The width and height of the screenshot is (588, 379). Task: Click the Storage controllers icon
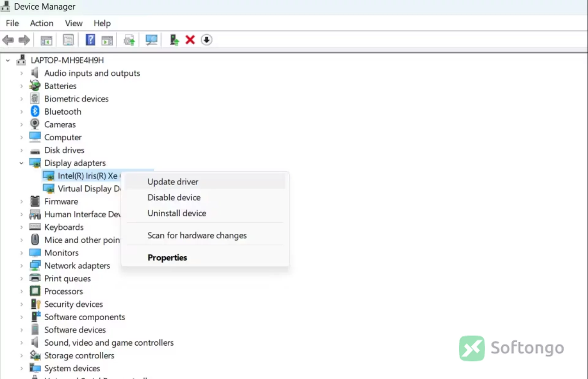[35, 355]
